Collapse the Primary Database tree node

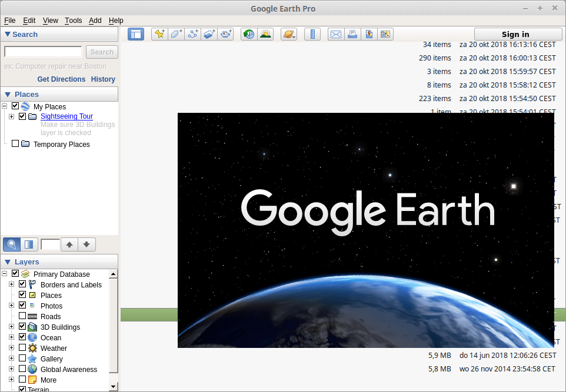tap(5, 274)
